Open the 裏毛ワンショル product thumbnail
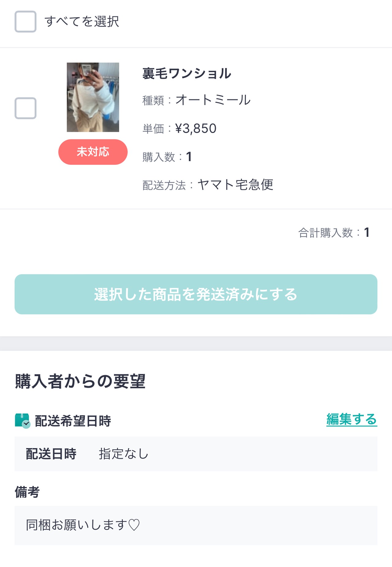Image resolution: width=392 pixels, height=567 pixels. pos(93,97)
